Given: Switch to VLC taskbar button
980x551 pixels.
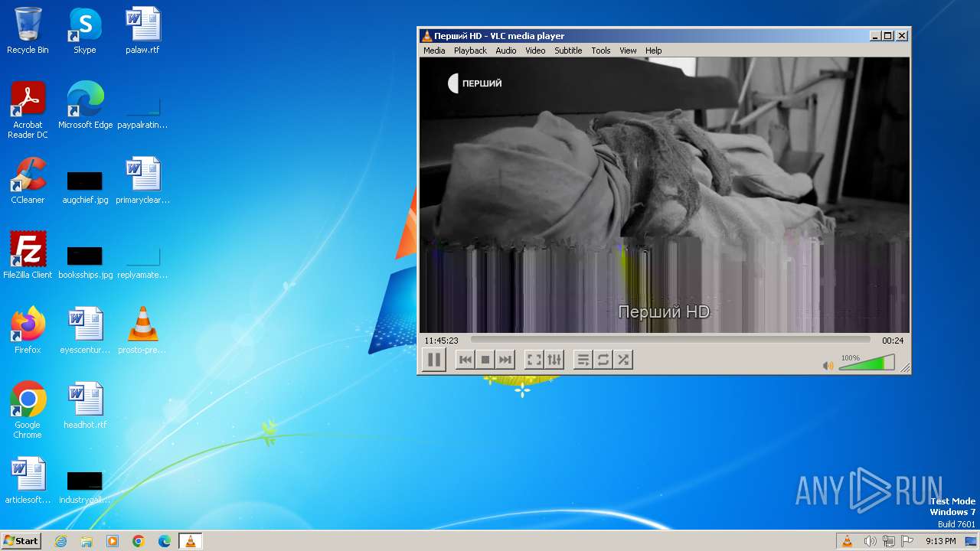Looking at the screenshot, I should pos(191,541).
